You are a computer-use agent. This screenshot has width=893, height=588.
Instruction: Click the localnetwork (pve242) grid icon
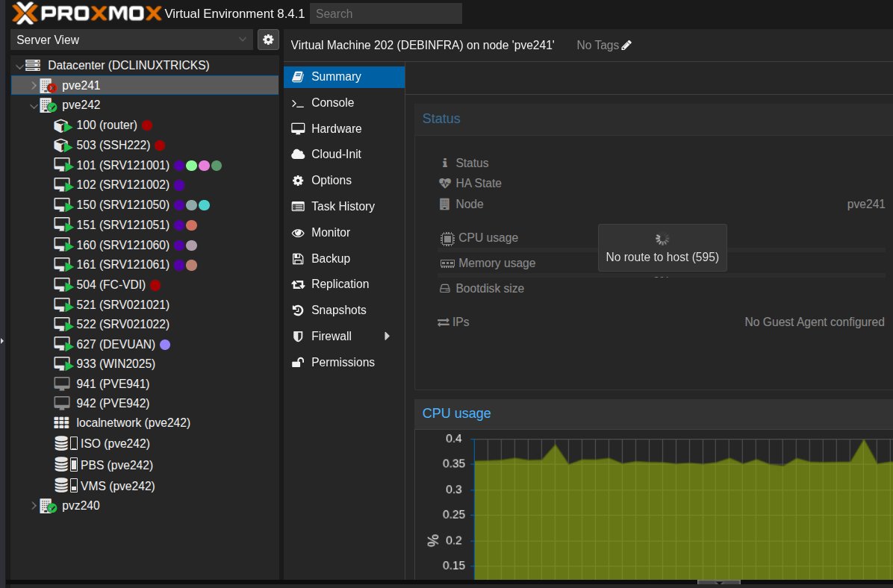coord(61,423)
